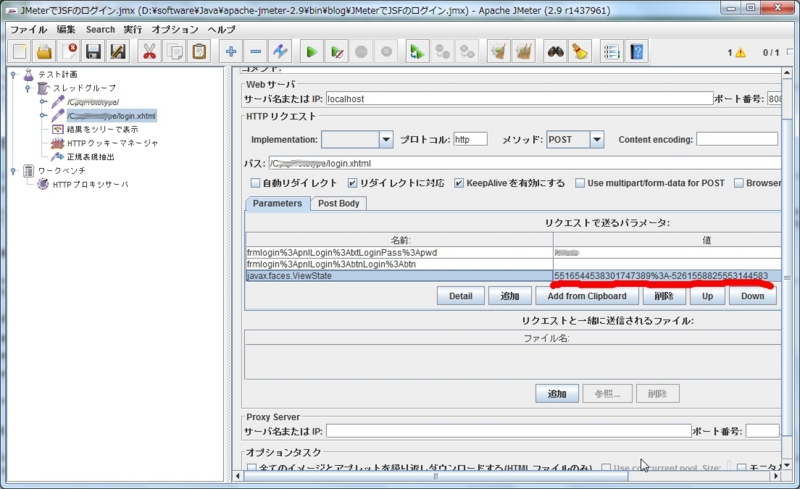Click the Shutdown test icon
Image resolution: width=800 pixels, height=489 pixels.
(x=386, y=52)
